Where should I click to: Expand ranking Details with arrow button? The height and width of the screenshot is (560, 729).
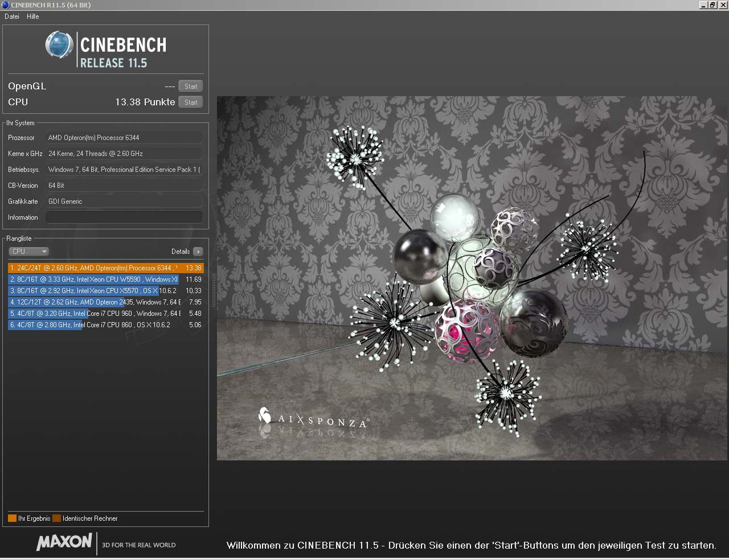[x=198, y=252]
